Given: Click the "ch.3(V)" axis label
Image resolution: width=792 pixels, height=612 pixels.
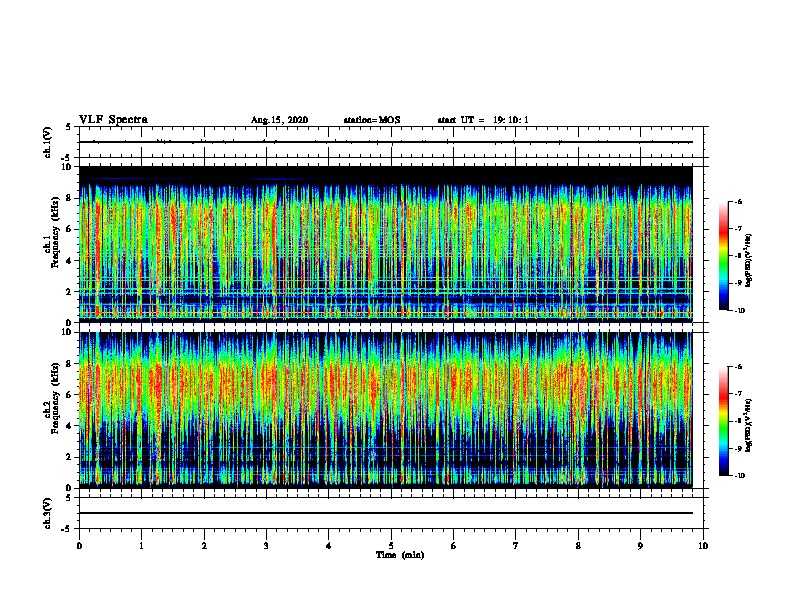Looking at the screenshot, I should click(48, 513).
